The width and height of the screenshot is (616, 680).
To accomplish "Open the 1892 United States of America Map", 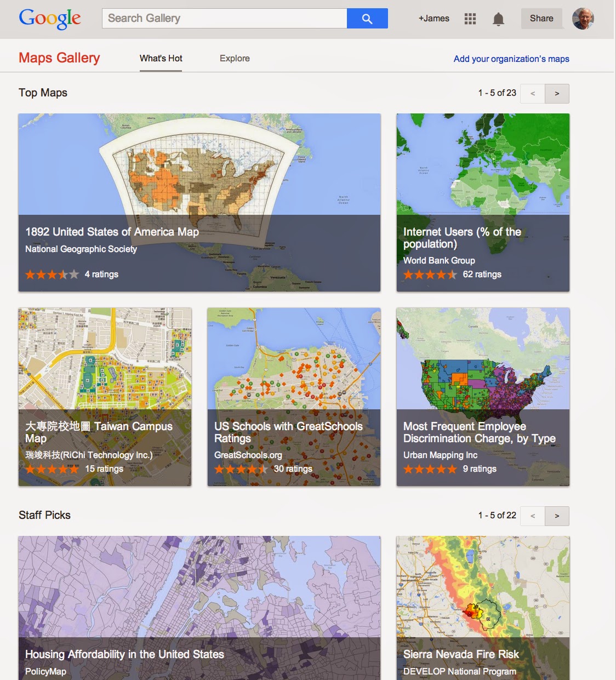I will [x=199, y=202].
